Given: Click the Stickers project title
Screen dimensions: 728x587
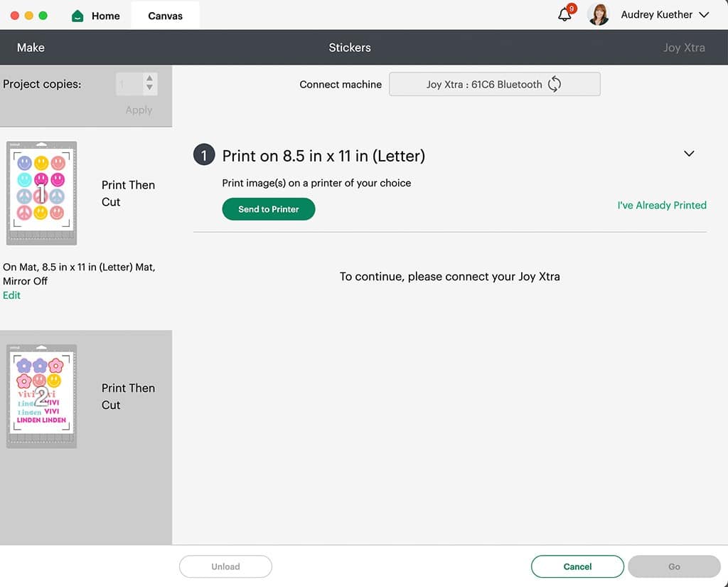Looking at the screenshot, I should pyautogui.click(x=350, y=48).
